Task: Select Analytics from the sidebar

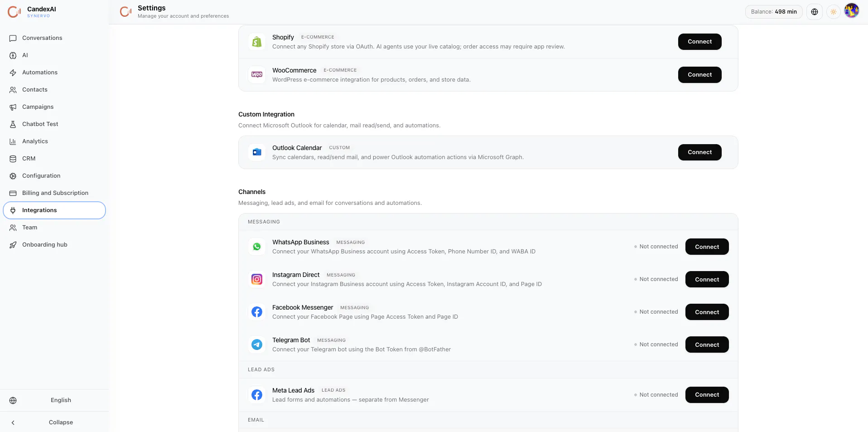Action: click(54, 141)
